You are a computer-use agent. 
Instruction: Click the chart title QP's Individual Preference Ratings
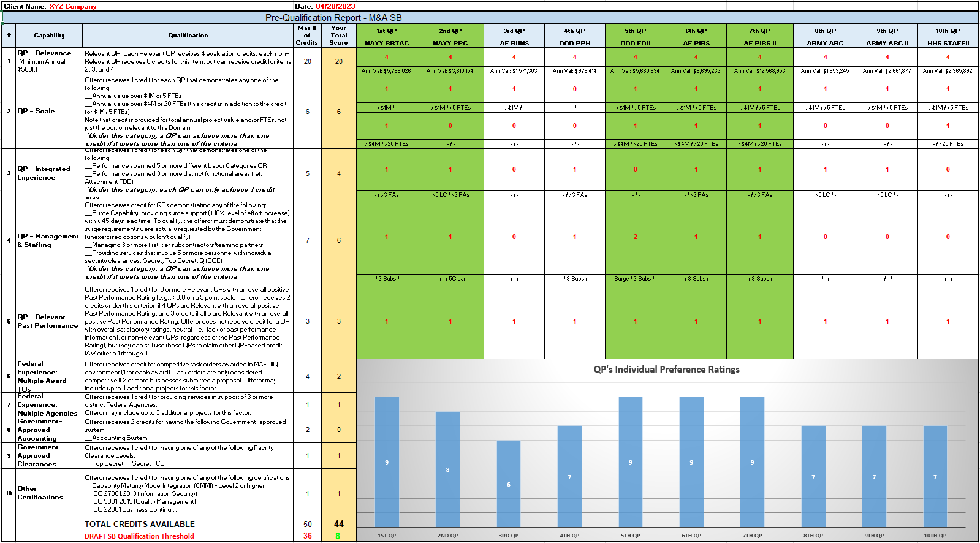tap(666, 370)
